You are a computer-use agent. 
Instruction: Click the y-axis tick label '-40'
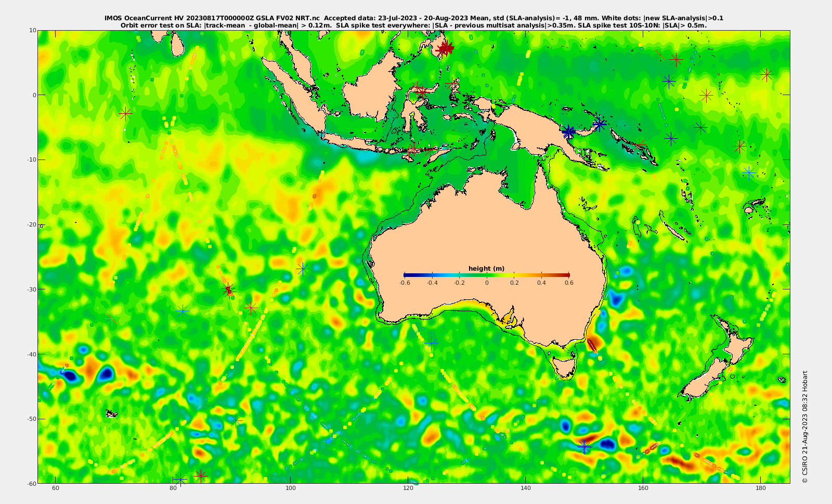[x=31, y=354]
